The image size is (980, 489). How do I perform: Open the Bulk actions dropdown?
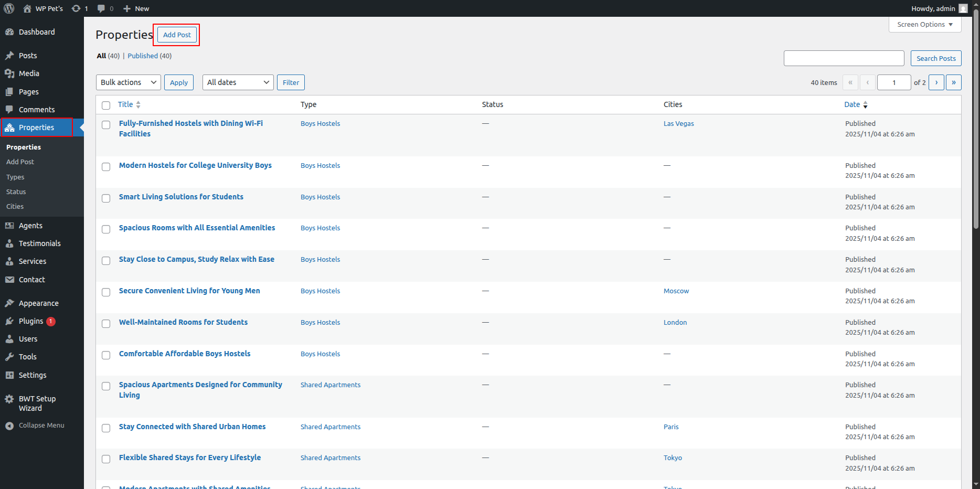pos(128,82)
